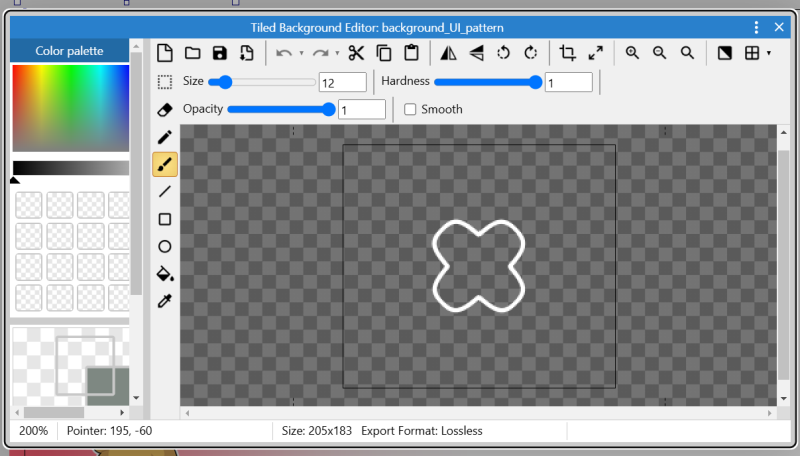
Task: Click the Size slider
Action: [262, 82]
